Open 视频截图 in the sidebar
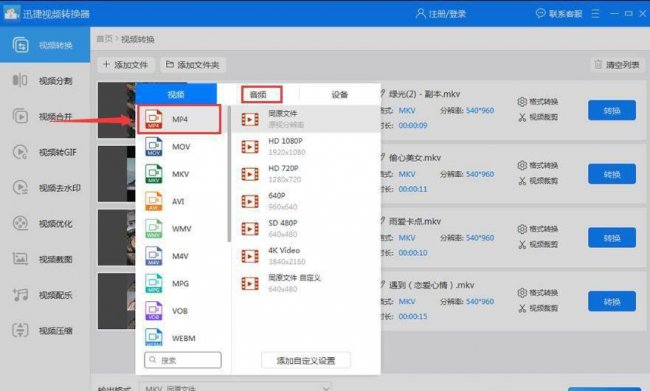 (45, 259)
